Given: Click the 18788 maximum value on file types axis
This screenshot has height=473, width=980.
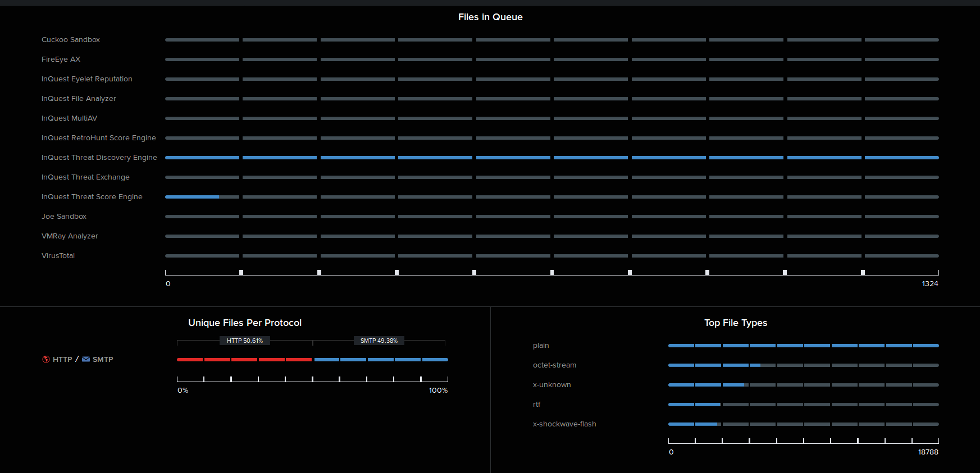Looking at the screenshot, I should (928, 452).
